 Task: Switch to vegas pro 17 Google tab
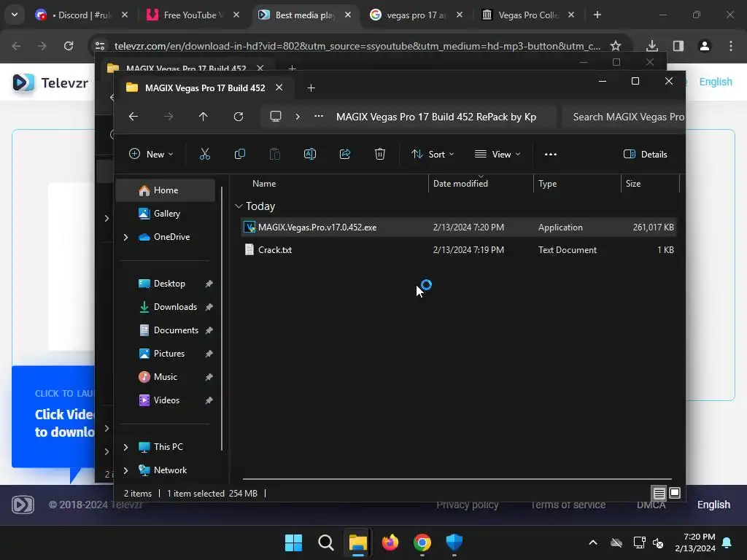coord(416,15)
